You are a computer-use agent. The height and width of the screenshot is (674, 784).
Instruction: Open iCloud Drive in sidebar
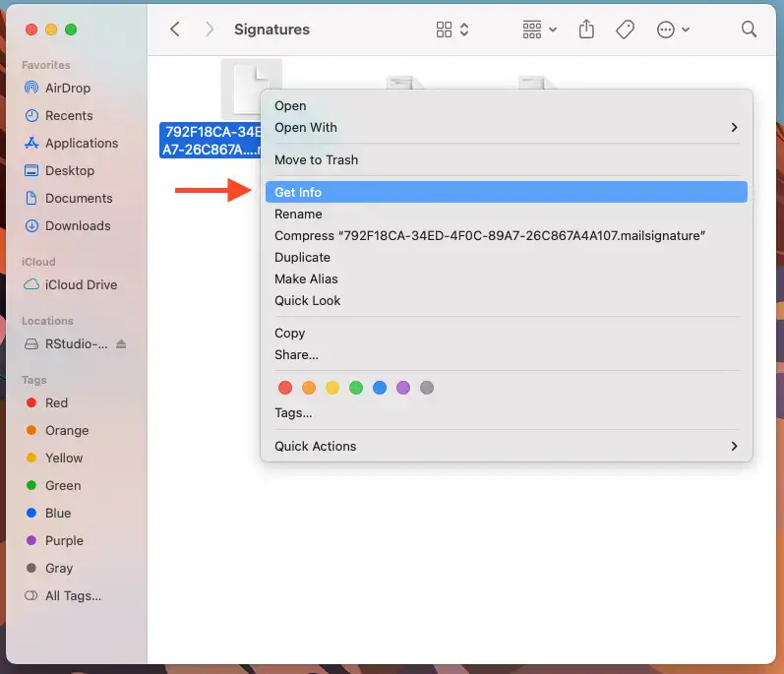(81, 284)
